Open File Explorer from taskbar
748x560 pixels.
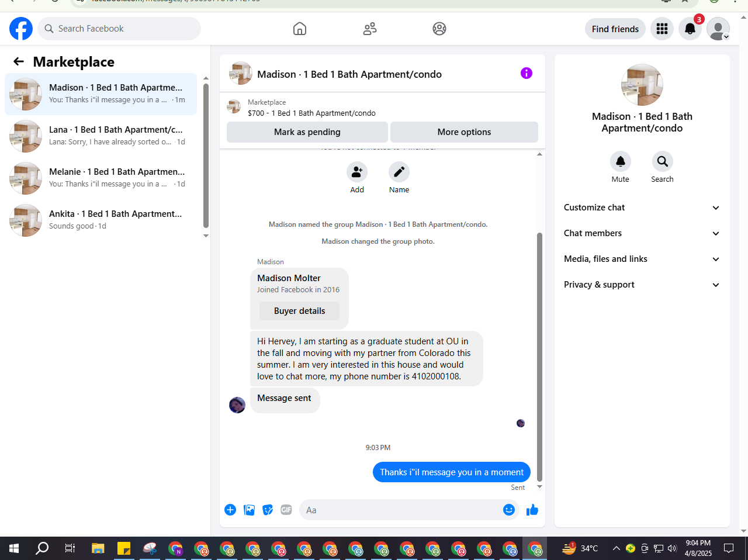(98, 548)
